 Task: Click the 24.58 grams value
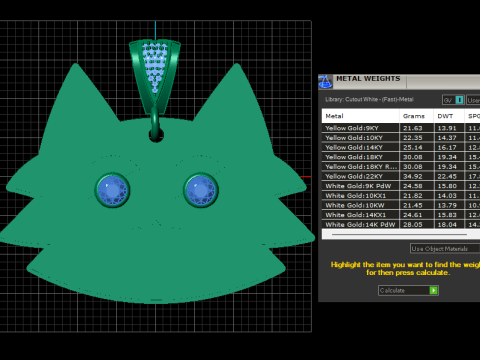coord(413,186)
